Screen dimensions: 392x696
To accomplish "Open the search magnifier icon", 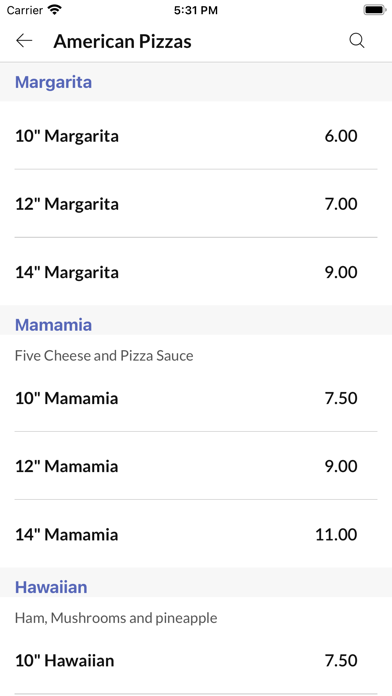I will (x=357, y=41).
